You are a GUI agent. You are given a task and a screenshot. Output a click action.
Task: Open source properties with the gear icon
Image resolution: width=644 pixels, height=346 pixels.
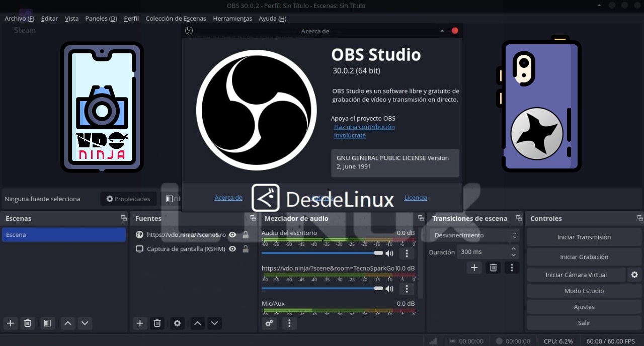[x=177, y=323]
